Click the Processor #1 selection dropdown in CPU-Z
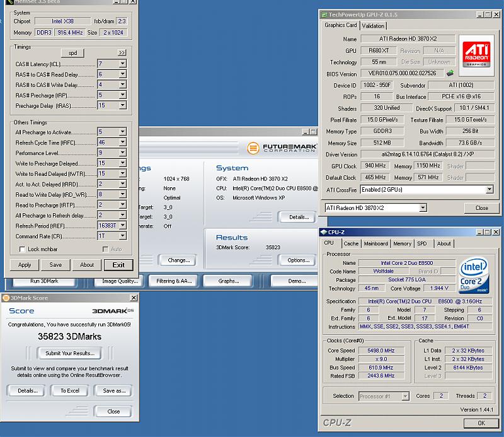This screenshot has width=504, height=437. pos(384,396)
